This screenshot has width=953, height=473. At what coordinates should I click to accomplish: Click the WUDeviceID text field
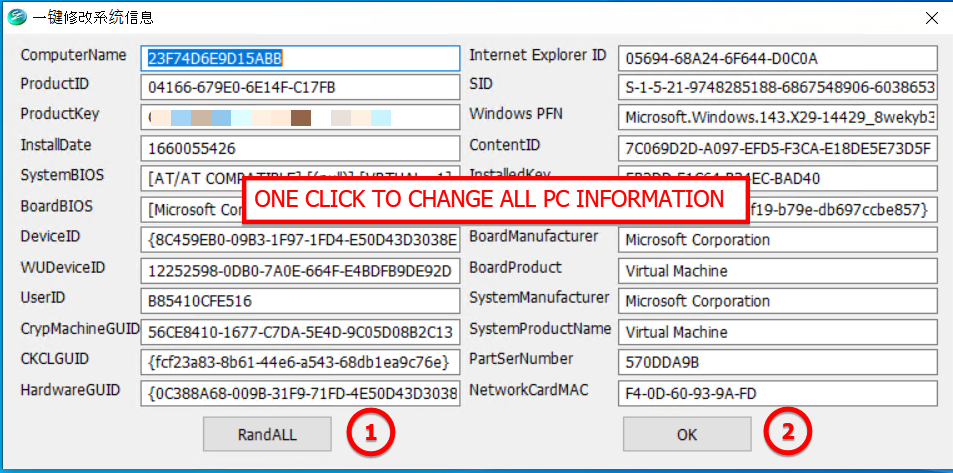[x=300, y=271]
